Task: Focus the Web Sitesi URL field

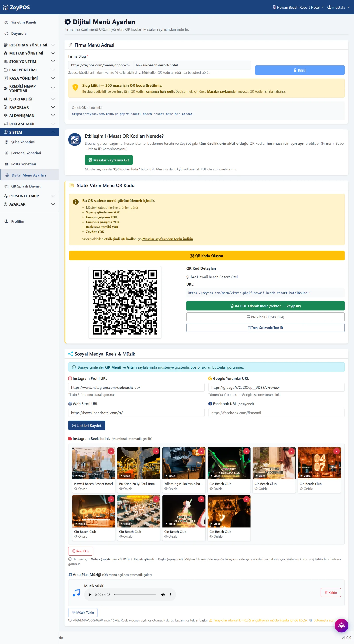Action: [136, 413]
